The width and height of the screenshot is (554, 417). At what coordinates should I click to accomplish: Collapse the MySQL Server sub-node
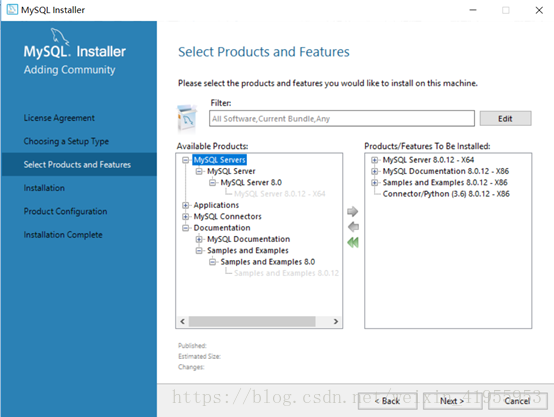[x=199, y=171]
